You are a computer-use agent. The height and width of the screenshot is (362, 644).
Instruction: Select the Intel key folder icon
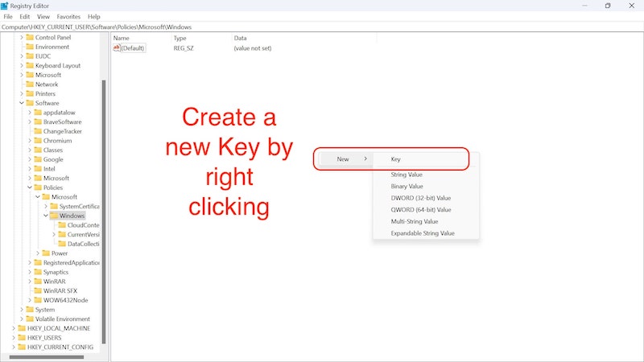tap(38, 169)
